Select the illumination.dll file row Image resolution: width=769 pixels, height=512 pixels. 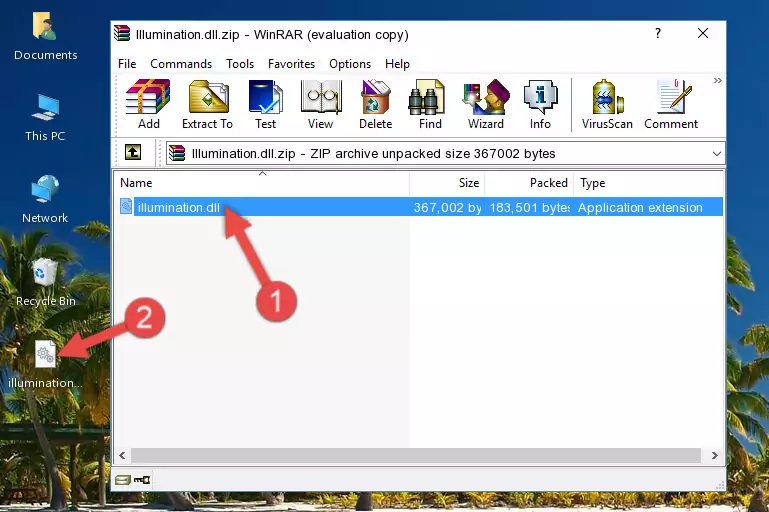coord(421,207)
